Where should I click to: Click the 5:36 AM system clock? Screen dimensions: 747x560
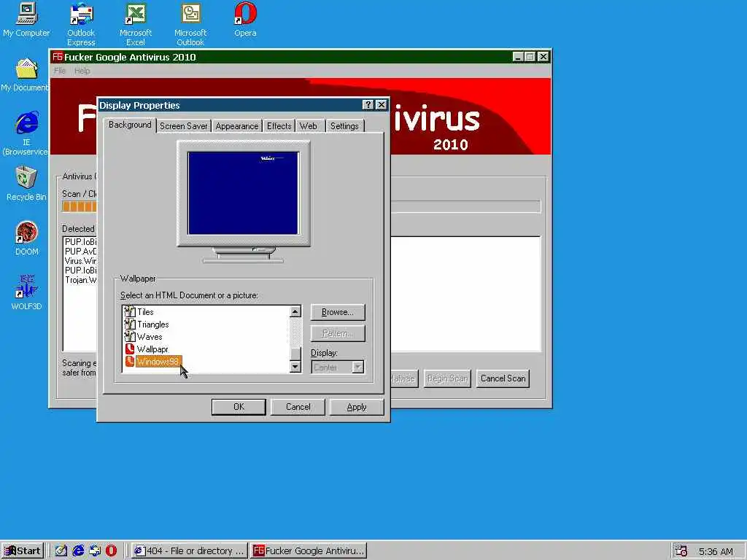pyautogui.click(x=716, y=551)
